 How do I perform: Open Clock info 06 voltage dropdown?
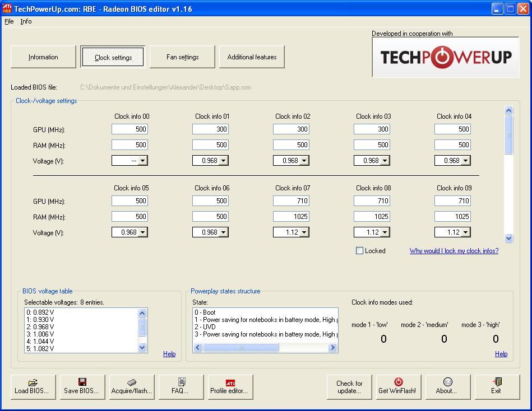(x=224, y=232)
